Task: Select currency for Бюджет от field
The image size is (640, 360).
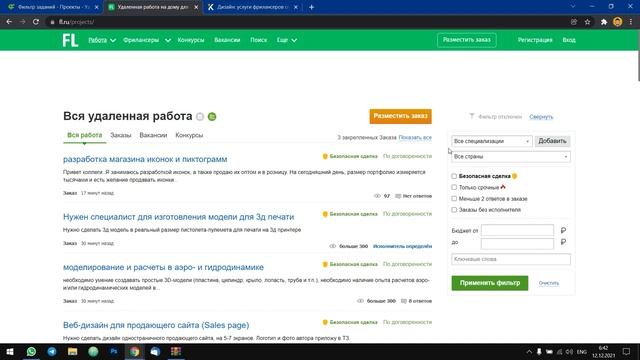Action: pos(563,231)
